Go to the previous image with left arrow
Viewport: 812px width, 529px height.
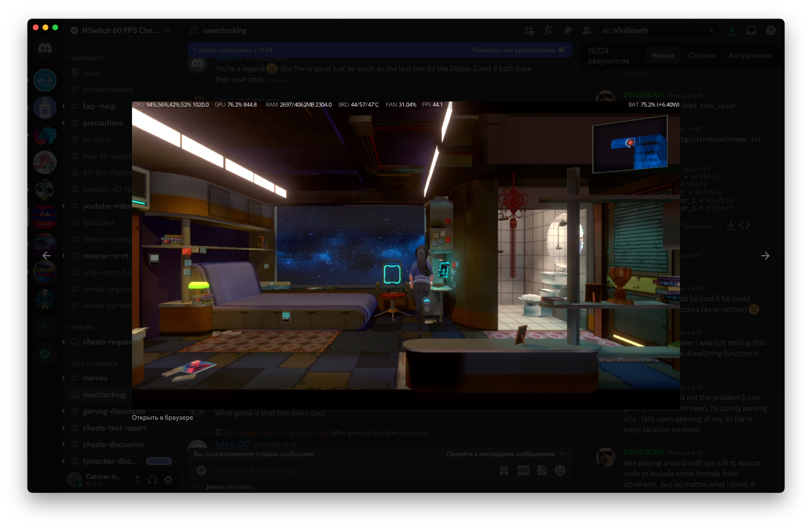tap(46, 255)
